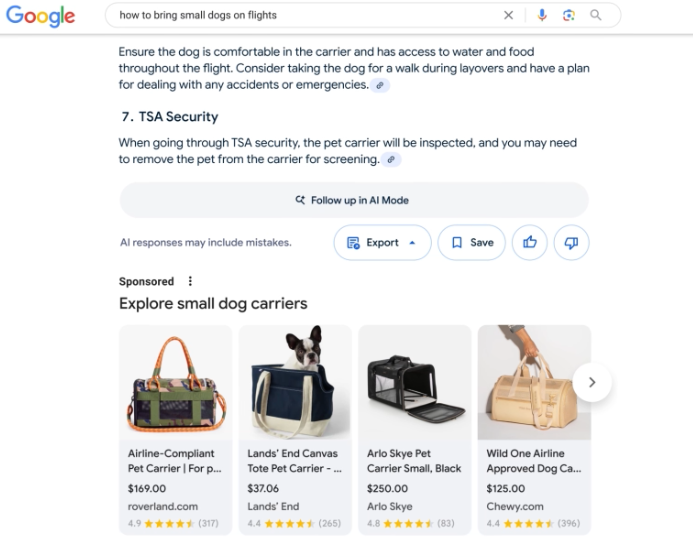Expand the Export dropdown

tap(382, 243)
